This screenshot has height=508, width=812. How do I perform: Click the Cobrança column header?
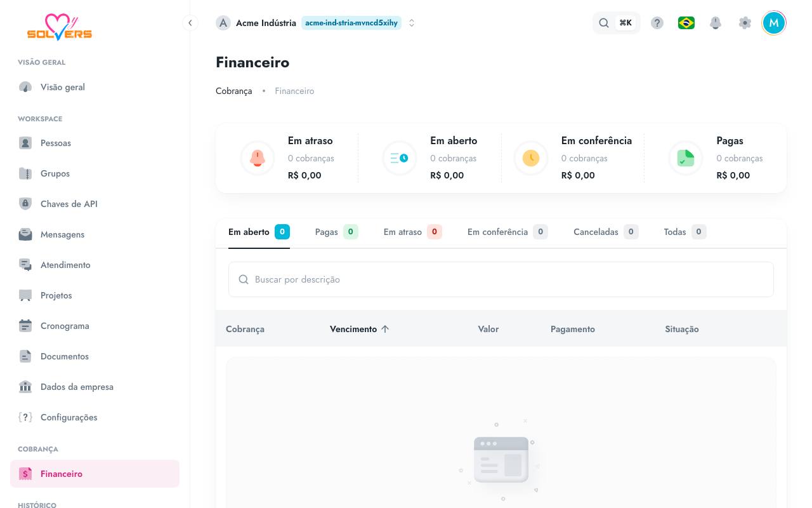pos(245,329)
